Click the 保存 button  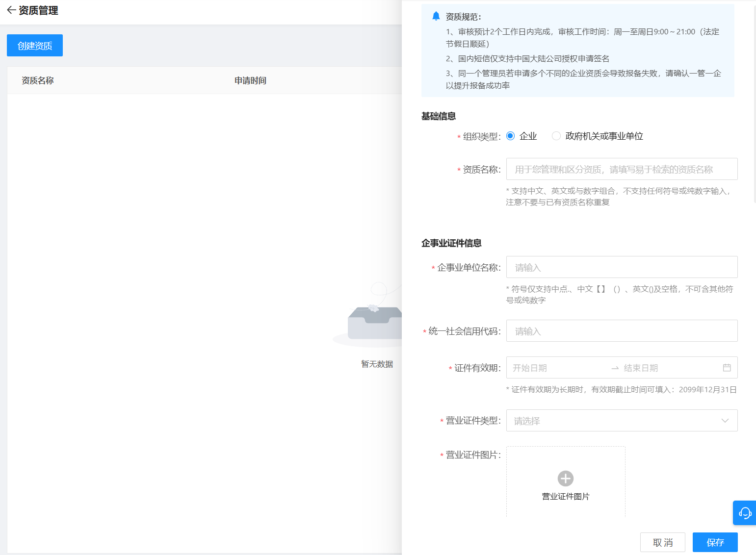click(715, 542)
